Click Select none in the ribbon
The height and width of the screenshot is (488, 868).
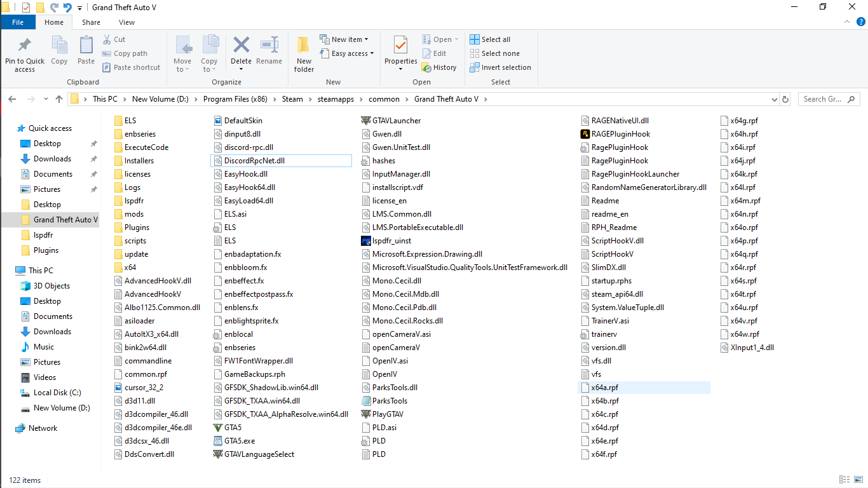(494, 53)
